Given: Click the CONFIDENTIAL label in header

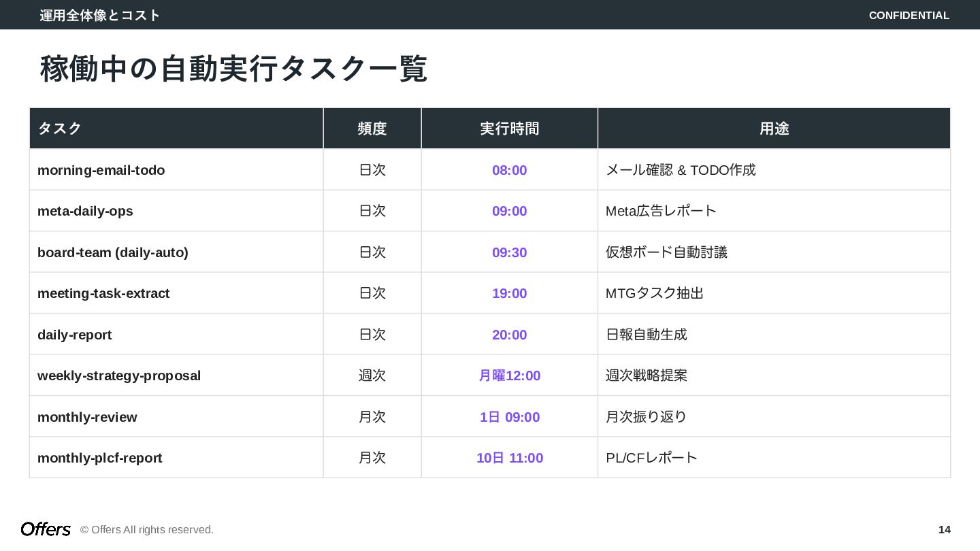Looking at the screenshot, I should tap(909, 15).
